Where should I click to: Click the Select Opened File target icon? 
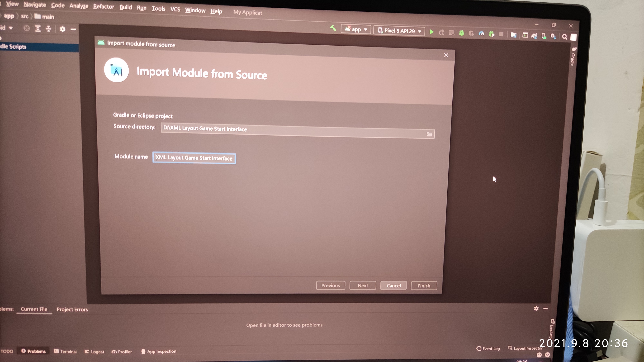(x=27, y=28)
